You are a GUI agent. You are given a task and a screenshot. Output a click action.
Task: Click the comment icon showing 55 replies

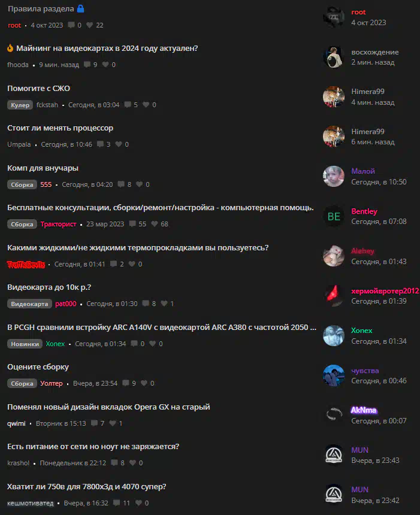point(132,224)
